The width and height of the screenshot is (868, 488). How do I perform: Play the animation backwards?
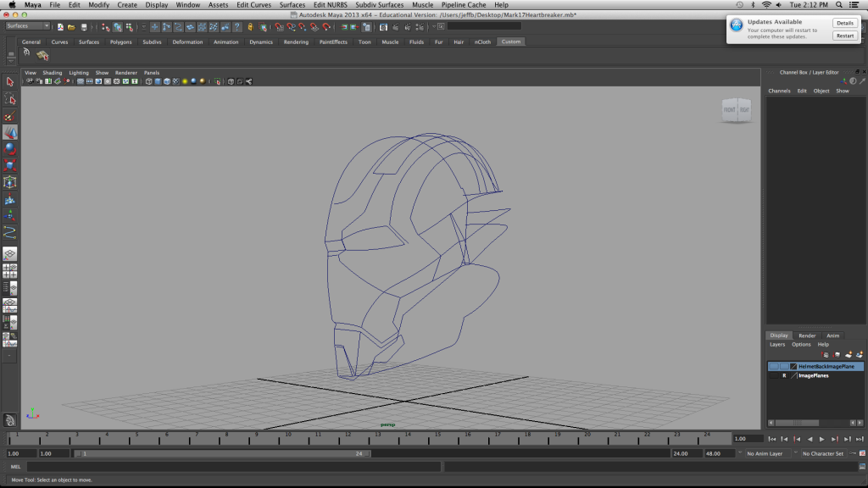810,440
